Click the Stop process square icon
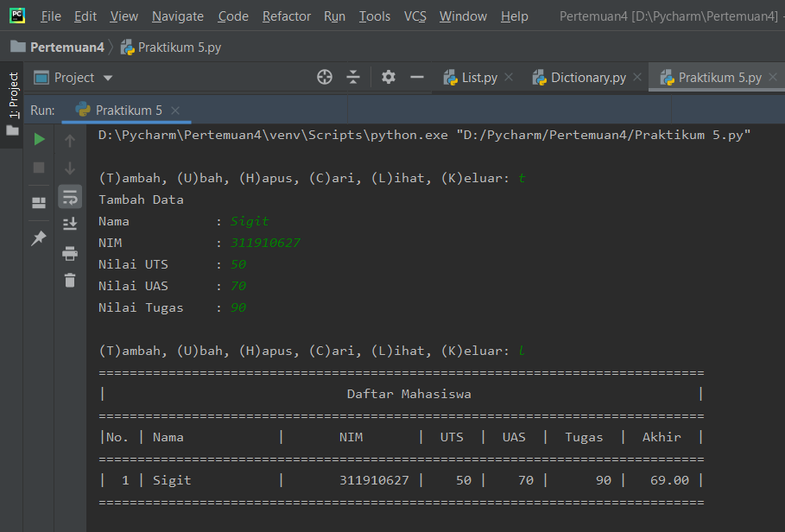The image size is (785, 532). pyautogui.click(x=39, y=168)
